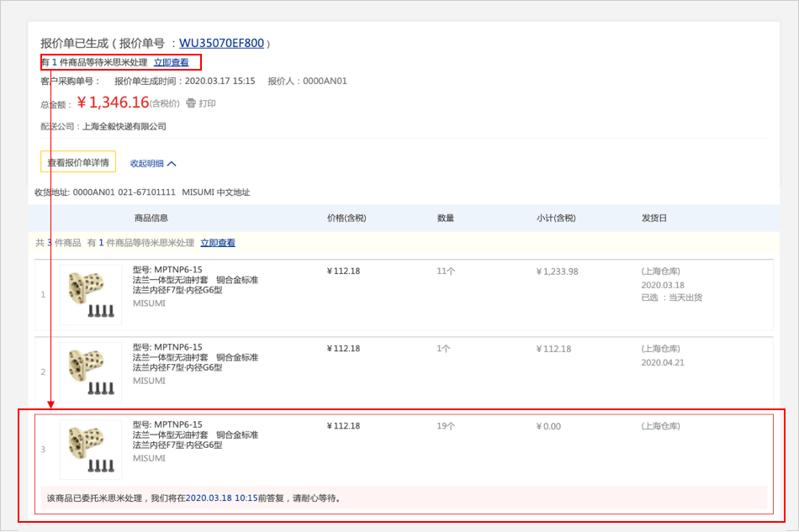Viewport: 799px width, 532px height.
Task: Click the 打印 text label
Action: click(208, 103)
